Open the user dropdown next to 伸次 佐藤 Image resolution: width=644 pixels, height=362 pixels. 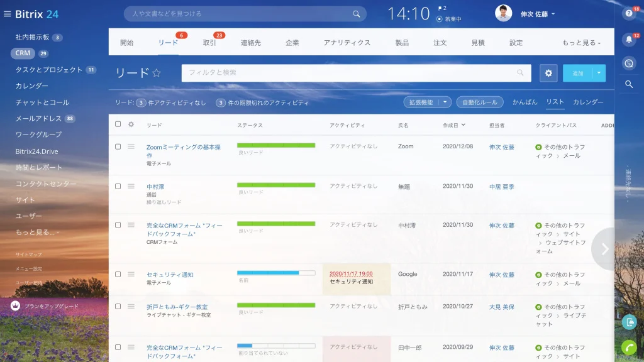tap(553, 14)
